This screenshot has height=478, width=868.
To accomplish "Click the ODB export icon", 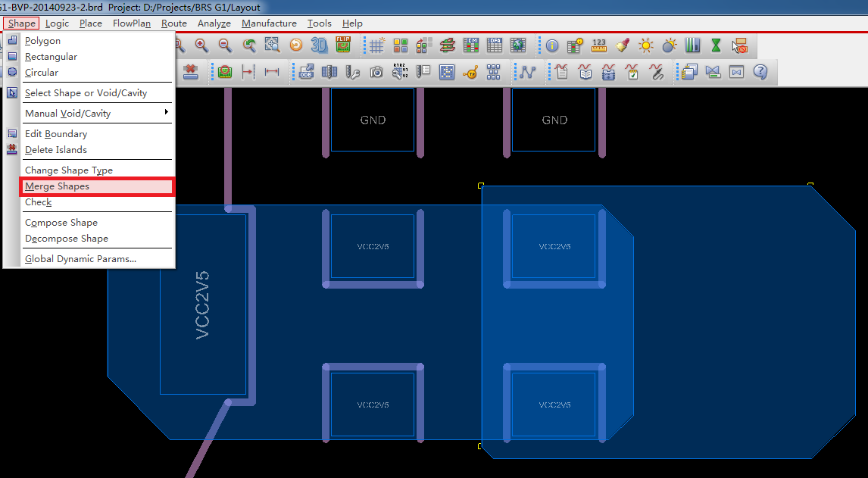I will click(x=306, y=72).
